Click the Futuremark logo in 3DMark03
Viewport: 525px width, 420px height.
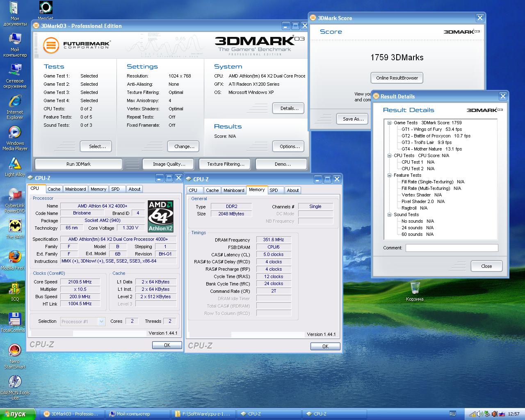(x=76, y=45)
